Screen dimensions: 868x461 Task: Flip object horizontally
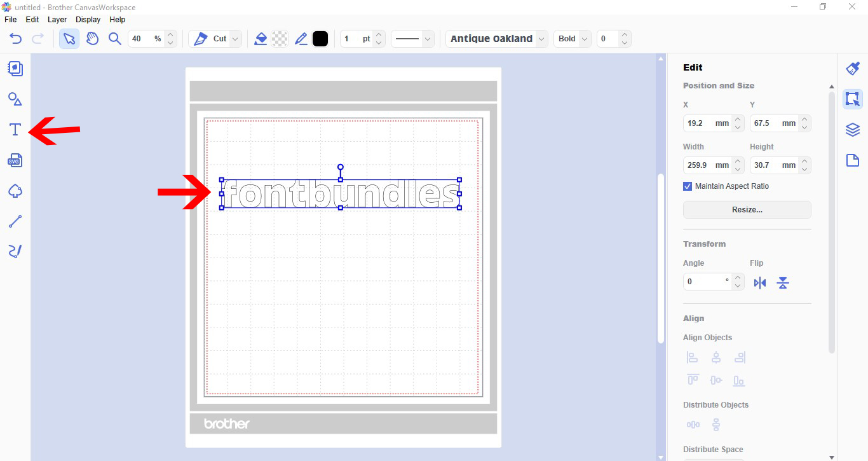pyautogui.click(x=760, y=283)
